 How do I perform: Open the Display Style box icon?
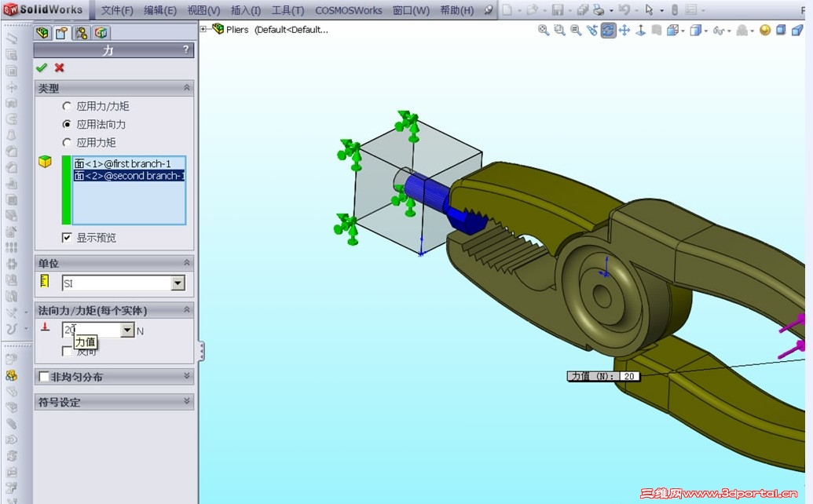[695, 30]
